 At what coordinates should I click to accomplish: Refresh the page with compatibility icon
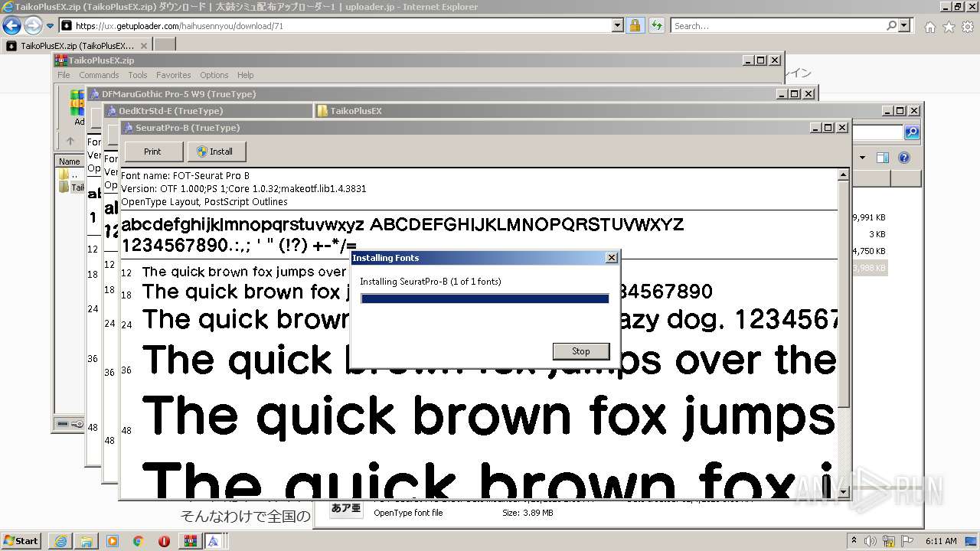pyautogui.click(x=656, y=25)
